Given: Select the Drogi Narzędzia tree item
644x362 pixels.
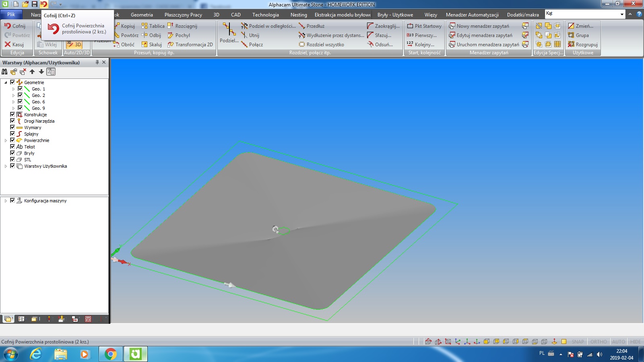Looking at the screenshot, I should click(39, 121).
